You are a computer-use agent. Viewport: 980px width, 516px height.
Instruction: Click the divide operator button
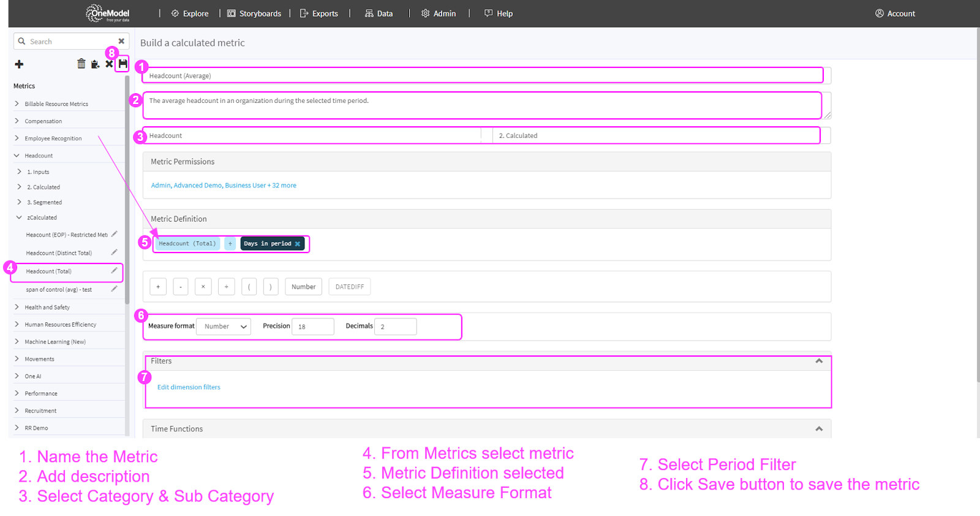pos(227,287)
